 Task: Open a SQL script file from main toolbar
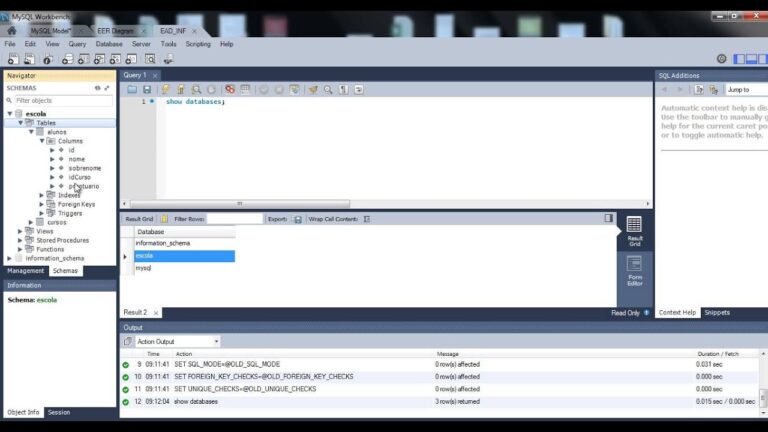29,59
